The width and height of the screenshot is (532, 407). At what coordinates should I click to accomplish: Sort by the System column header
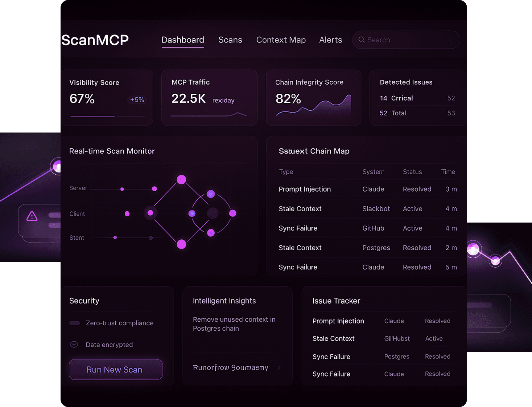(374, 172)
